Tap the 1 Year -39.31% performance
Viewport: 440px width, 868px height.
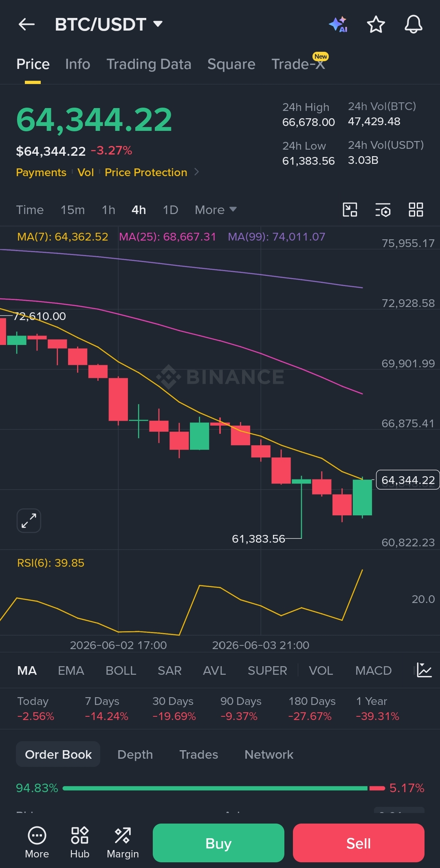(x=377, y=709)
